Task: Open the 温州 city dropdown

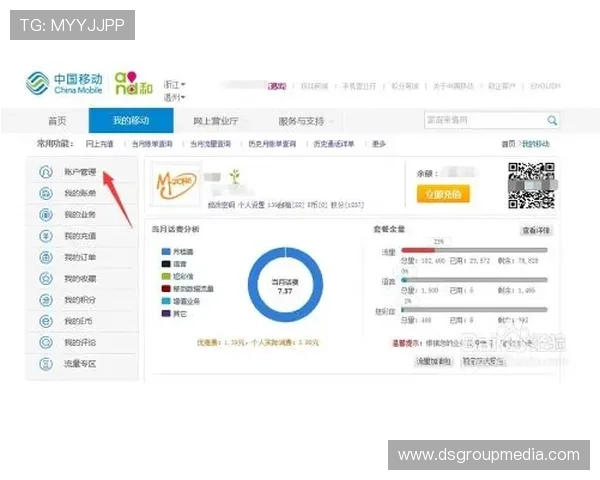Action: tap(174, 98)
